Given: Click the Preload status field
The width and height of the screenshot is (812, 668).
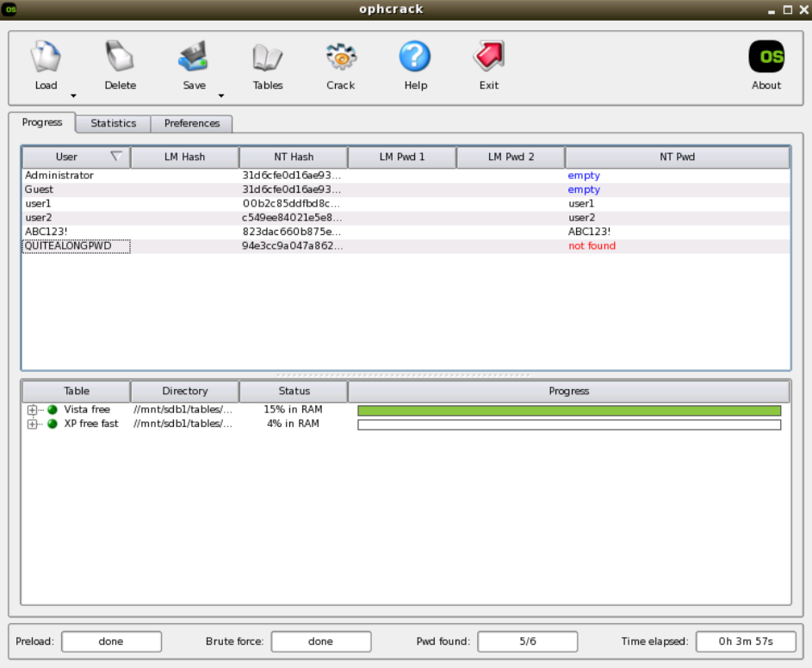Looking at the screenshot, I should click(111, 641).
